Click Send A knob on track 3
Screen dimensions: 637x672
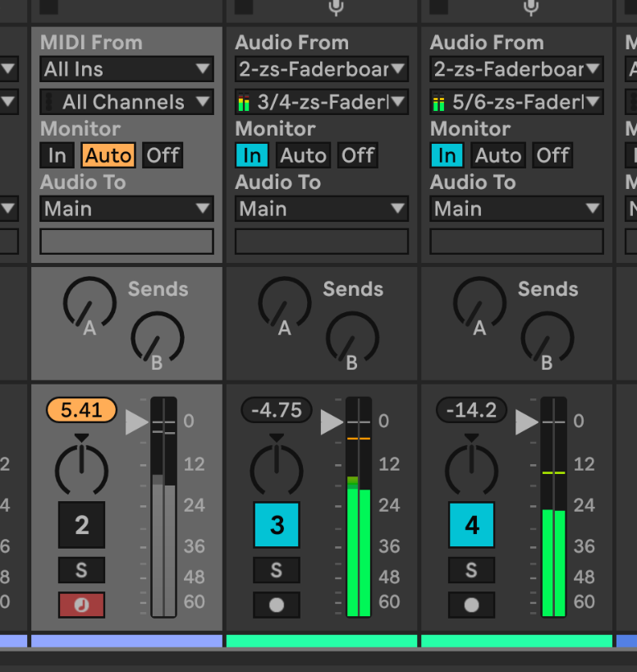point(285,302)
